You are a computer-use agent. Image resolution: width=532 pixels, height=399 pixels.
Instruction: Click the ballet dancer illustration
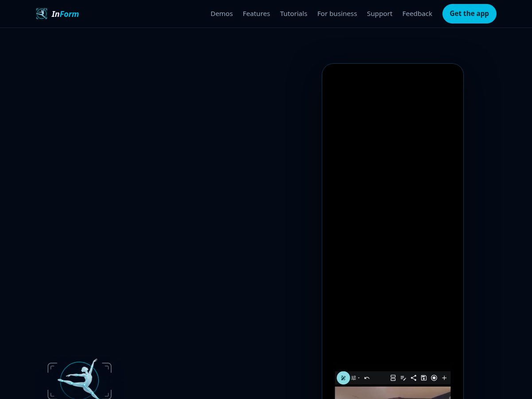(79, 379)
